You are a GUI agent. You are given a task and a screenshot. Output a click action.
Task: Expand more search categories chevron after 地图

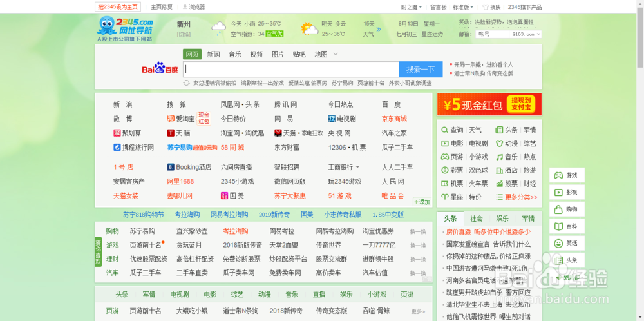click(x=336, y=54)
